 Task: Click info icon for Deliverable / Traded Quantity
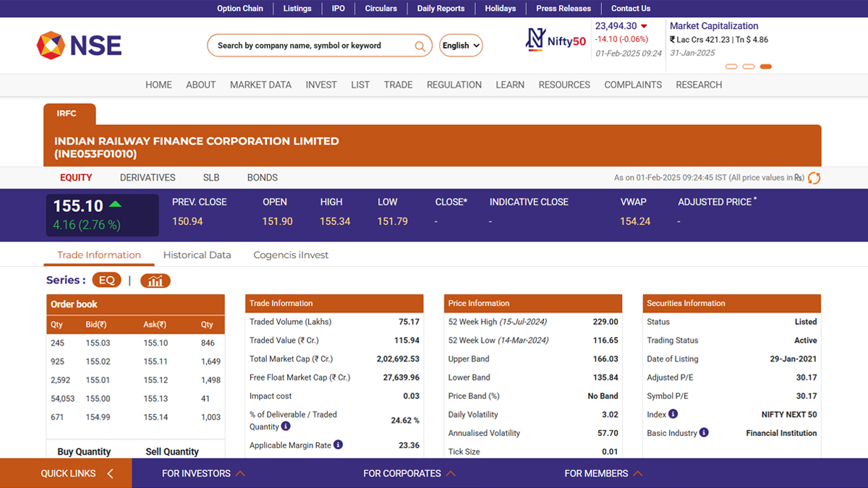pyautogui.click(x=285, y=427)
